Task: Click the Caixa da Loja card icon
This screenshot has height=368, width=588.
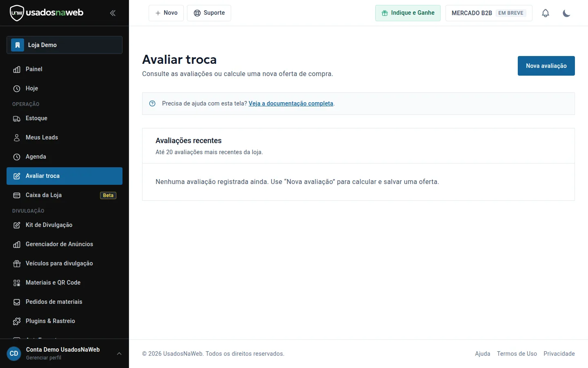Action: 17,195
